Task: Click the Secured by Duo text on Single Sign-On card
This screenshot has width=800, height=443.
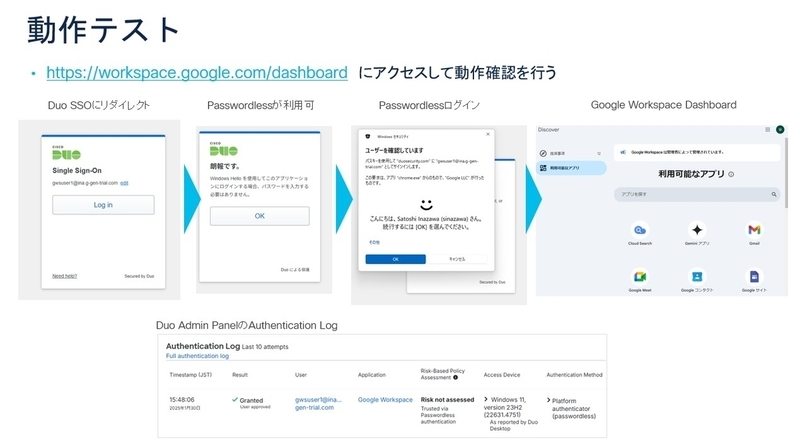Action: (139, 276)
